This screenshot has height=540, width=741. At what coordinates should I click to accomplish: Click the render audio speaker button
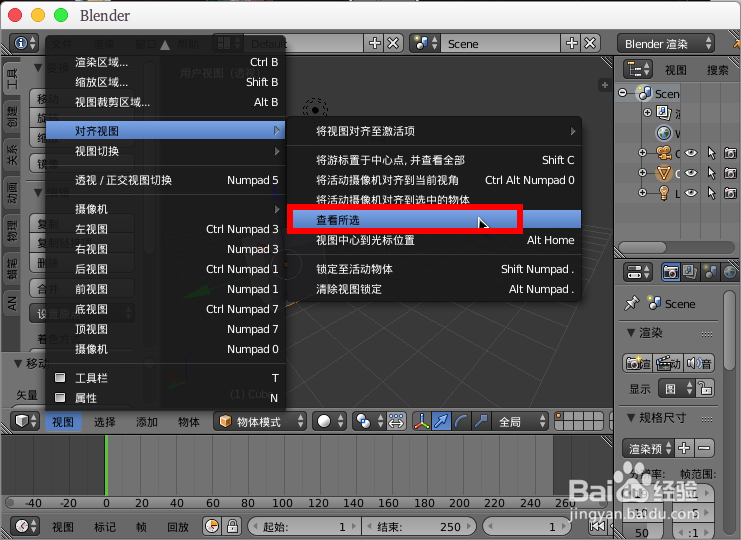(x=699, y=363)
